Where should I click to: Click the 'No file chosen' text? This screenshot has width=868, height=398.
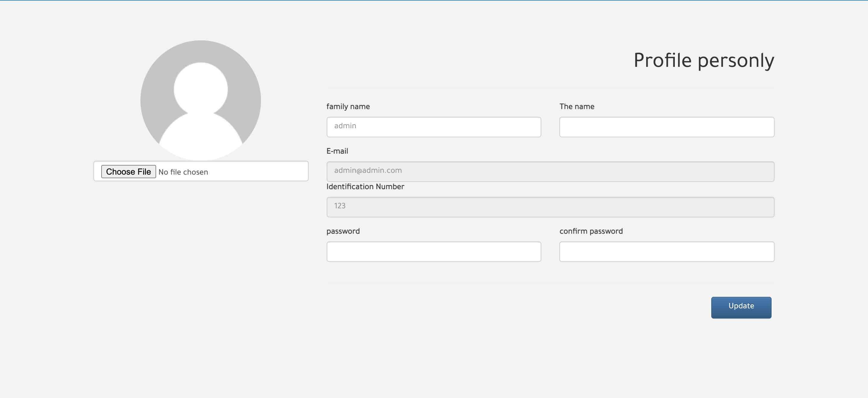183,172
